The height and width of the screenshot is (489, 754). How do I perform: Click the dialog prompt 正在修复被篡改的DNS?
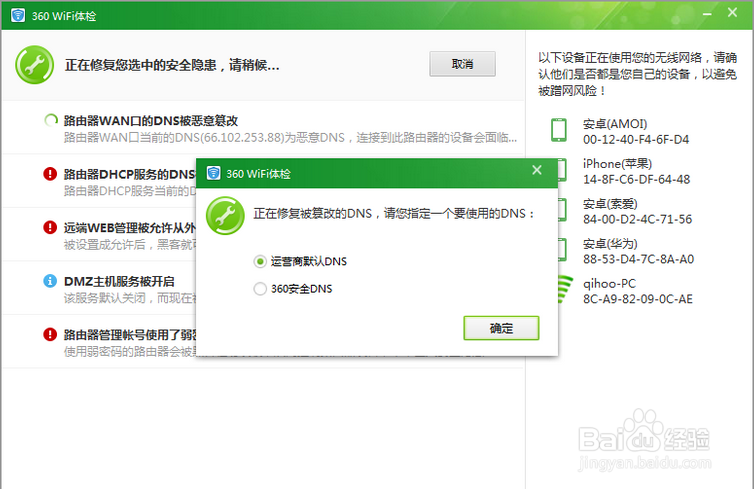click(x=394, y=213)
